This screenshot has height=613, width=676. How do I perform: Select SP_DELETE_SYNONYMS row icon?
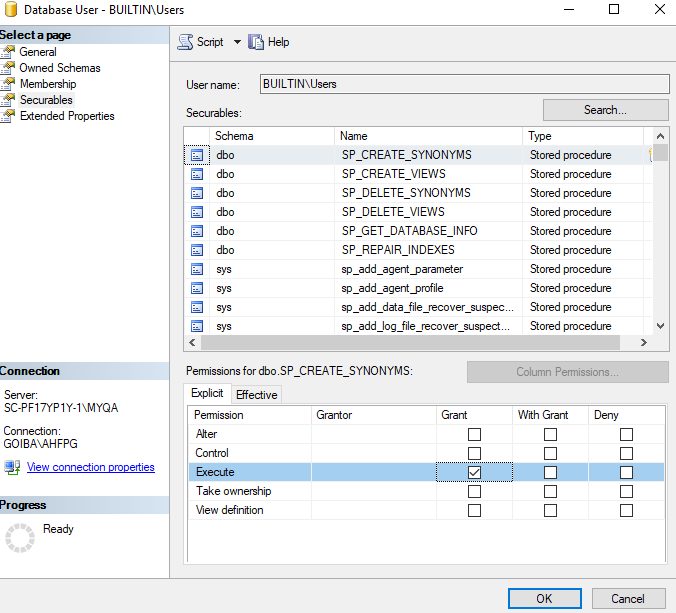click(x=197, y=193)
